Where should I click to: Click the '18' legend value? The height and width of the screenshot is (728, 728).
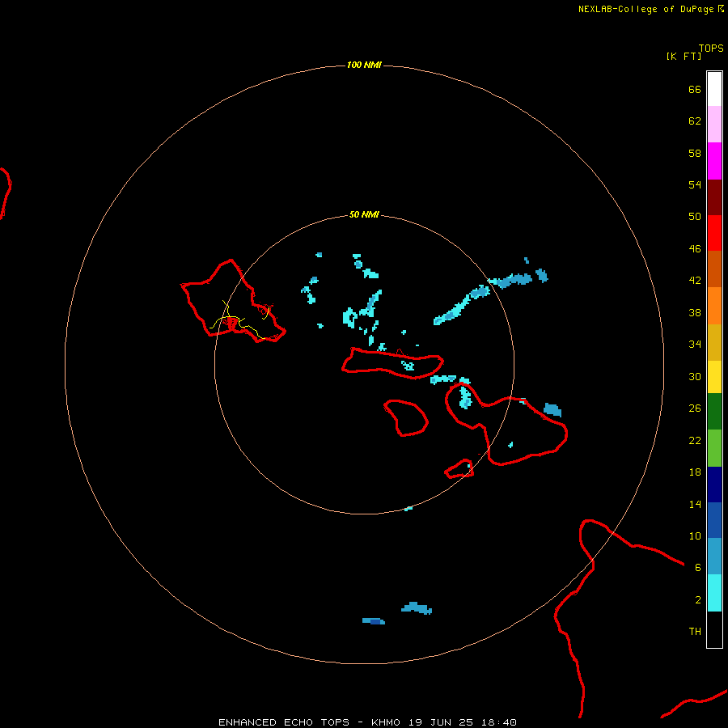point(695,472)
